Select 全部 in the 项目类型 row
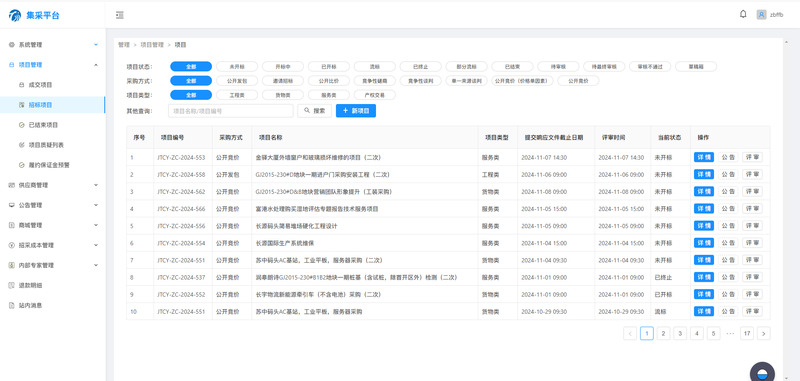The width and height of the screenshot is (800, 381). click(191, 95)
